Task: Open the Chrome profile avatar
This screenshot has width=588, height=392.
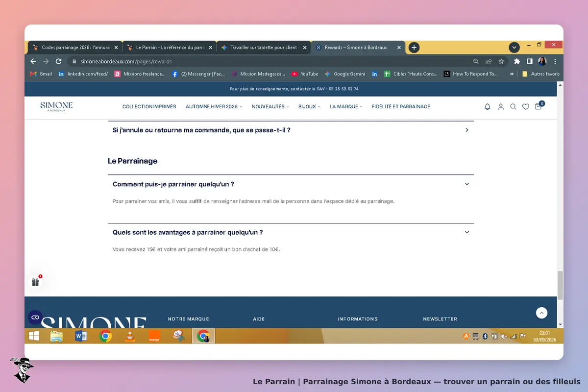Action: [542, 62]
